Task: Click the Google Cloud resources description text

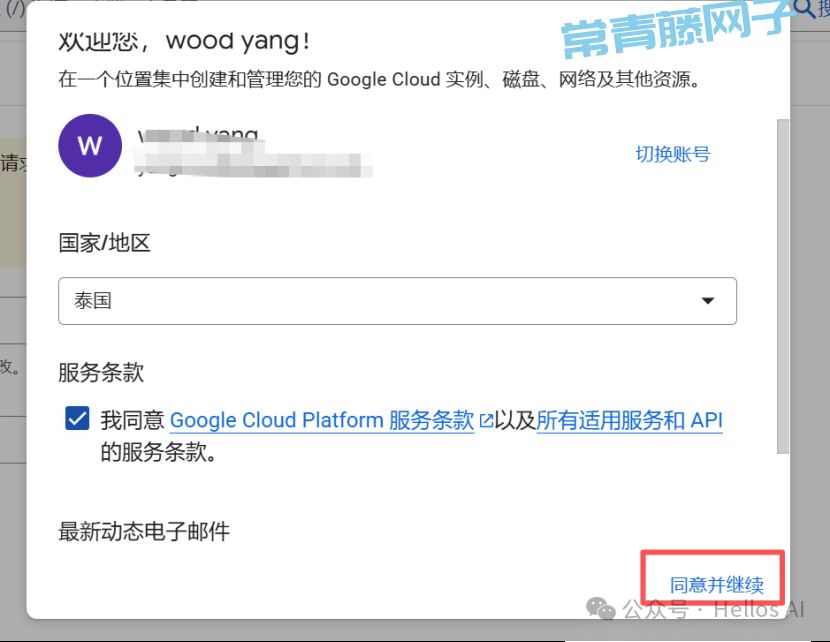Action: click(x=378, y=79)
